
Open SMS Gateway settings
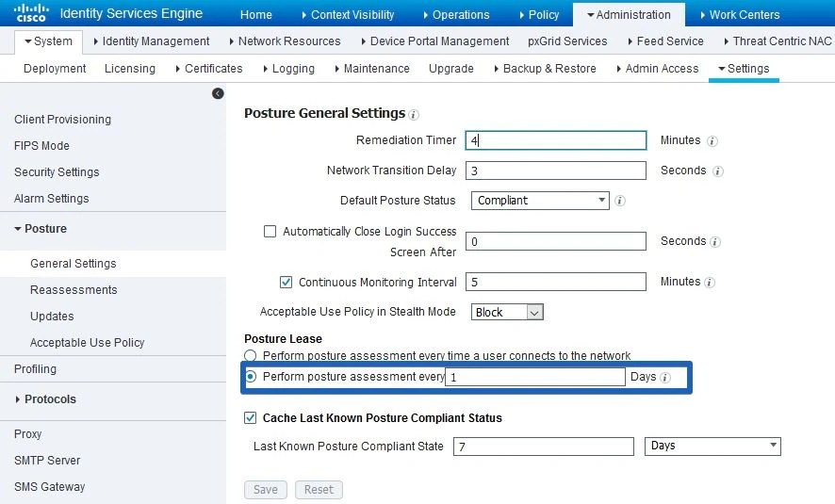(50, 487)
